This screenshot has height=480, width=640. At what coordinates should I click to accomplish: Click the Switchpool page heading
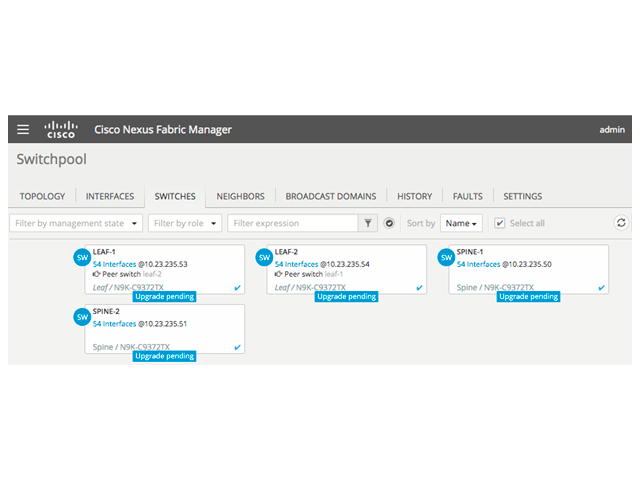click(51, 159)
